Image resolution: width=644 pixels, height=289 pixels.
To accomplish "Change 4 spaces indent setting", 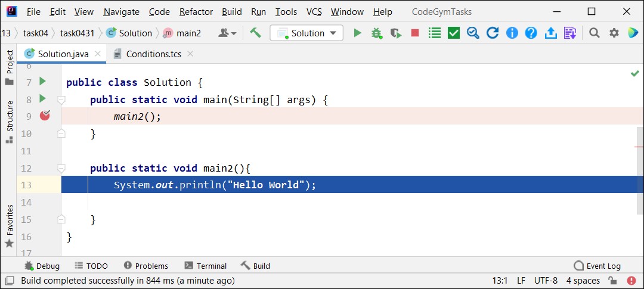I will pos(583,281).
